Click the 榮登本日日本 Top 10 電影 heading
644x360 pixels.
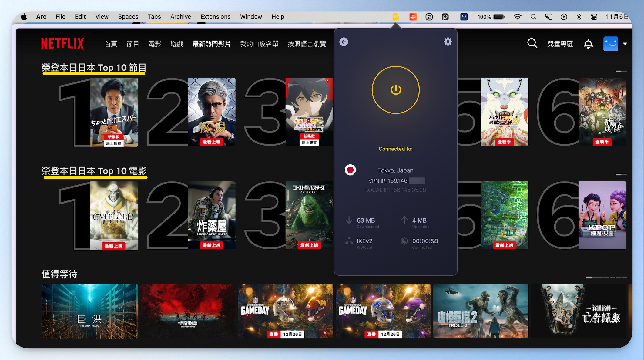pos(94,171)
